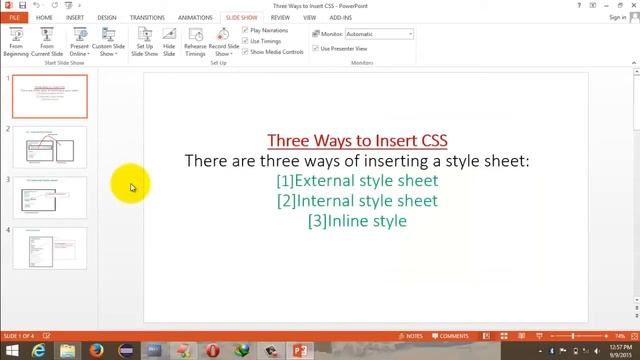Click zoom out minus button
The image size is (640, 360).
coord(552,336)
